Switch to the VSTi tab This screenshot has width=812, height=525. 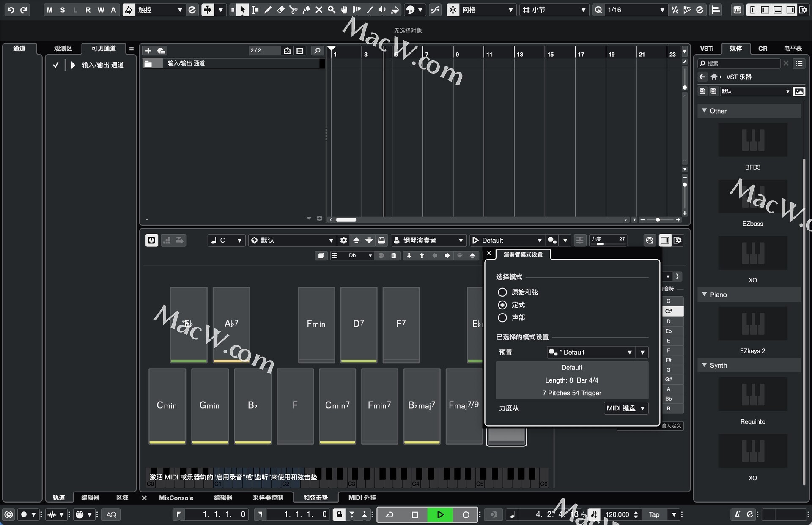click(707, 48)
